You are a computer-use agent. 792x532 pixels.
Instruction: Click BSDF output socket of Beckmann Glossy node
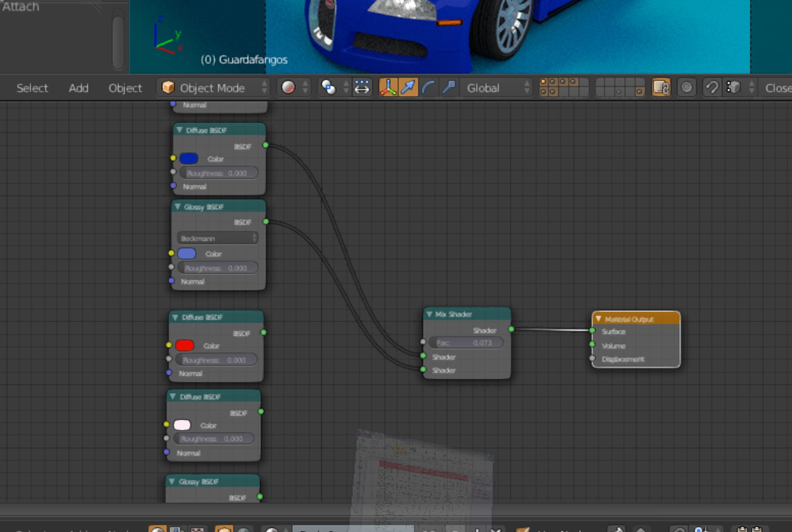pos(266,222)
